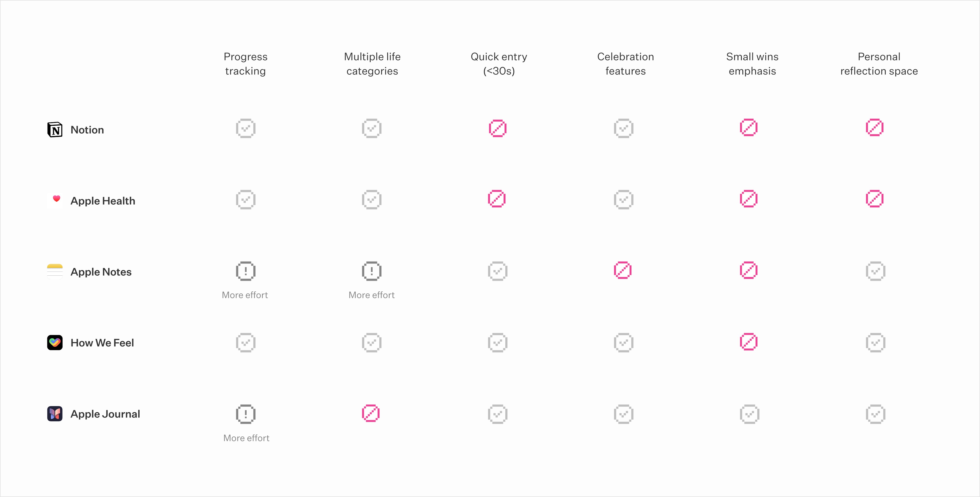Viewport: 980px width, 497px height.
Task: Click How We Feel's Celebration features checkmark
Action: pyautogui.click(x=624, y=343)
